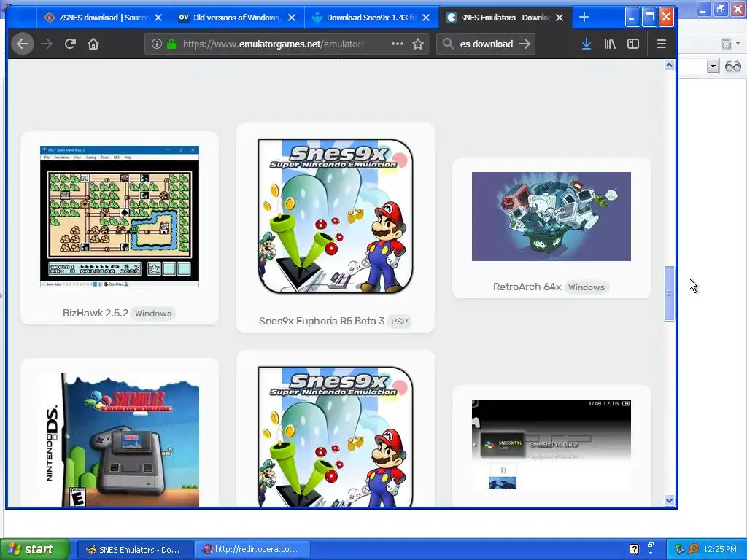This screenshot has height=560, width=747.
Task: Open a new browser tab
Action: [584, 17]
